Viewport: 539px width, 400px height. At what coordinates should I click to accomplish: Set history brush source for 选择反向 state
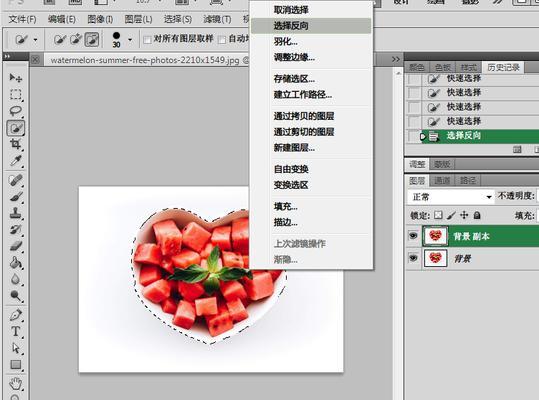(413, 136)
